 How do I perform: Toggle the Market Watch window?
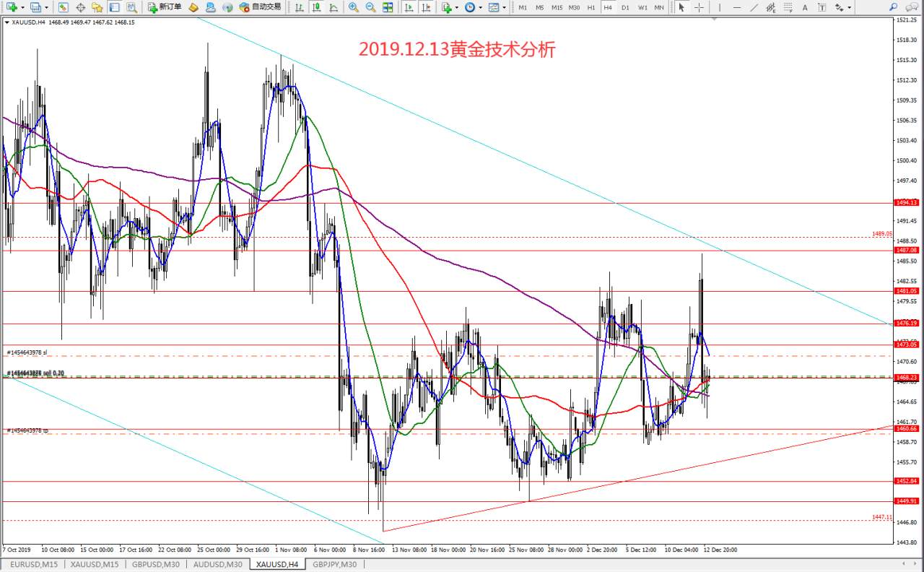(63, 7)
